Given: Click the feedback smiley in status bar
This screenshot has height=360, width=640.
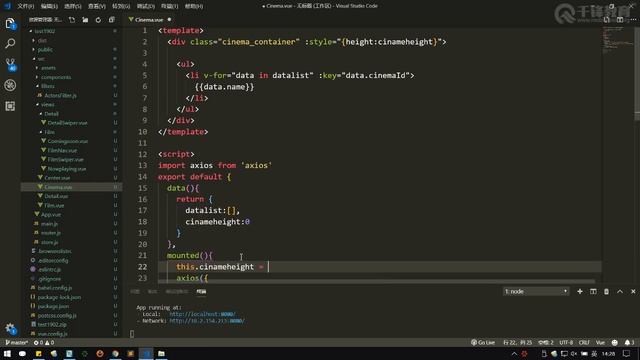Looking at the screenshot, I should pyautogui.click(x=615, y=342).
